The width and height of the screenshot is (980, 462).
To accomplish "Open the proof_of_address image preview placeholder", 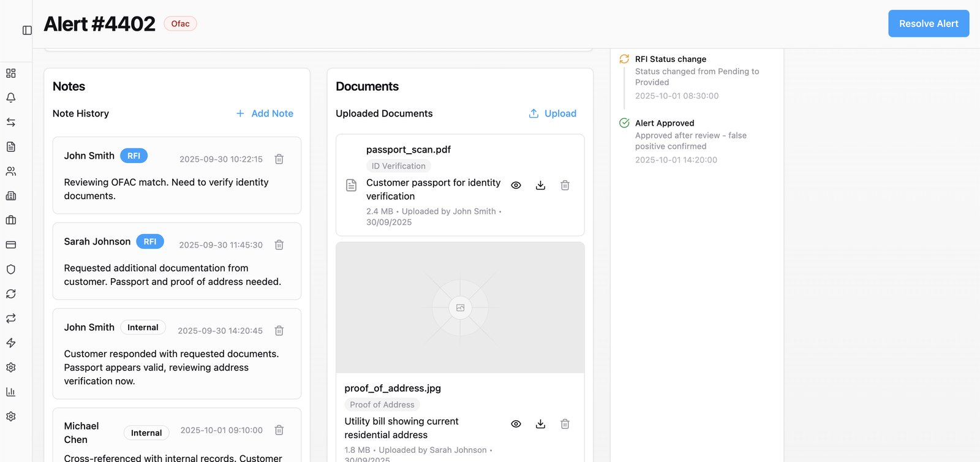I will point(460,308).
